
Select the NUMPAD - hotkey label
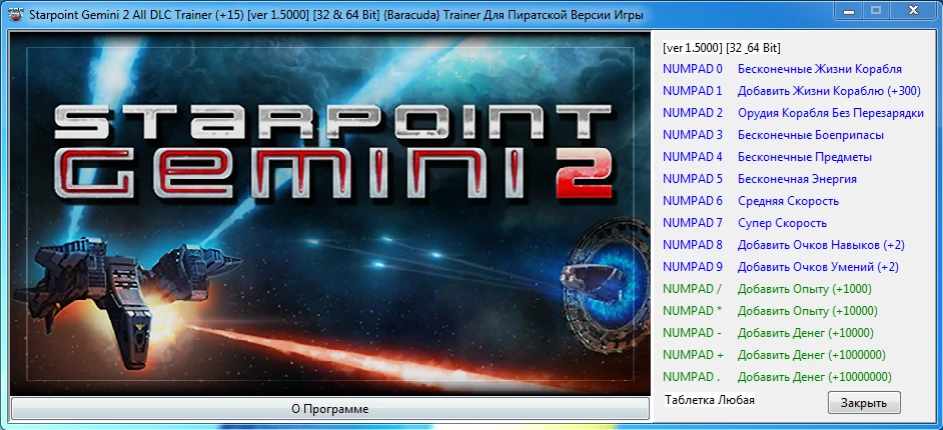pos(692,333)
